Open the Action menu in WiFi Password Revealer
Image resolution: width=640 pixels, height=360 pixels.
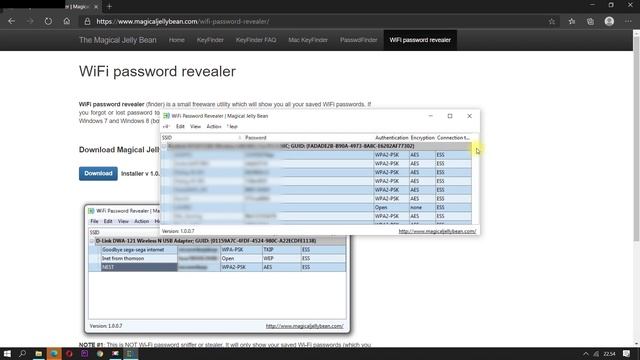pyautogui.click(x=213, y=127)
